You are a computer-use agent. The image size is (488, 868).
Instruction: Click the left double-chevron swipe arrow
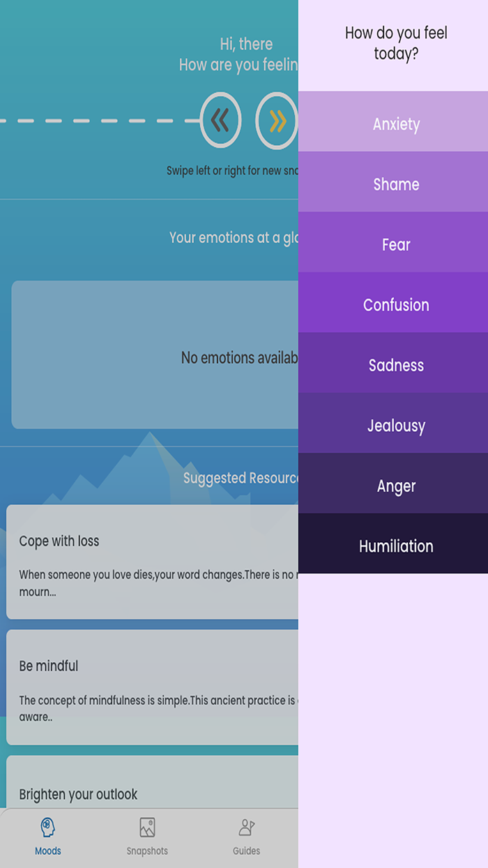[x=220, y=120]
